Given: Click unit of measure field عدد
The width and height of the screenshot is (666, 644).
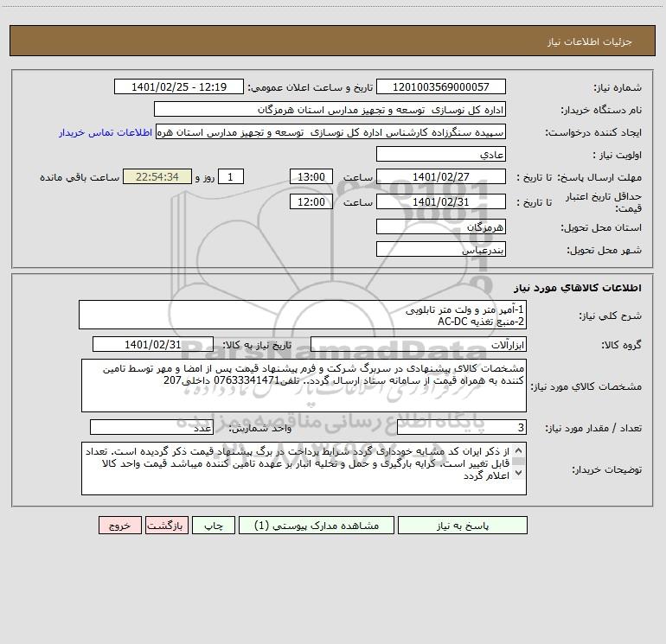Looking at the screenshot, I should coord(151,428).
